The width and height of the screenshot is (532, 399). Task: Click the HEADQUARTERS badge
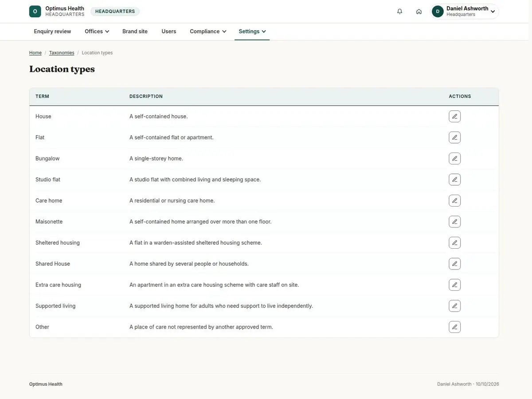pyautogui.click(x=115, y=12)
